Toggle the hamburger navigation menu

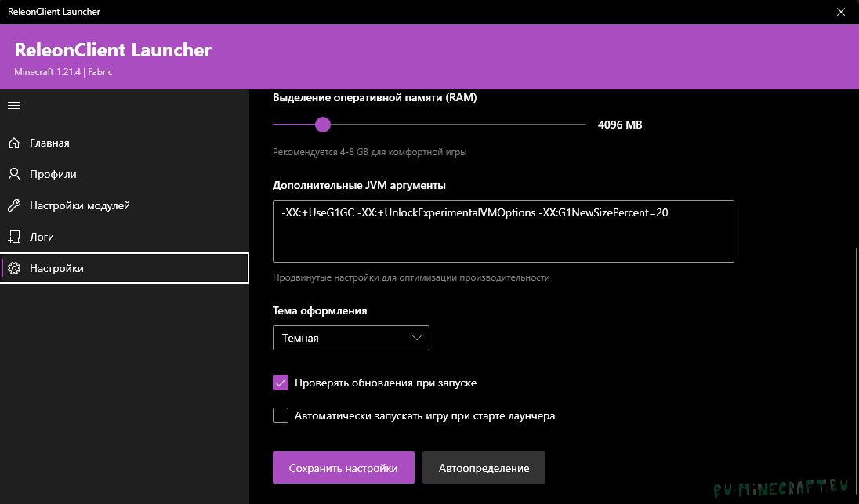pos(13,105)
